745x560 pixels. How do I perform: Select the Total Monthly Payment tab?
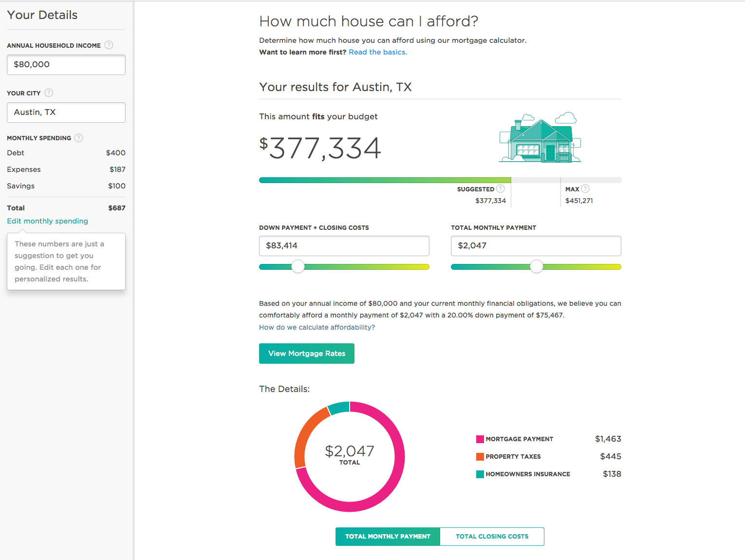(x=388, y=537)
